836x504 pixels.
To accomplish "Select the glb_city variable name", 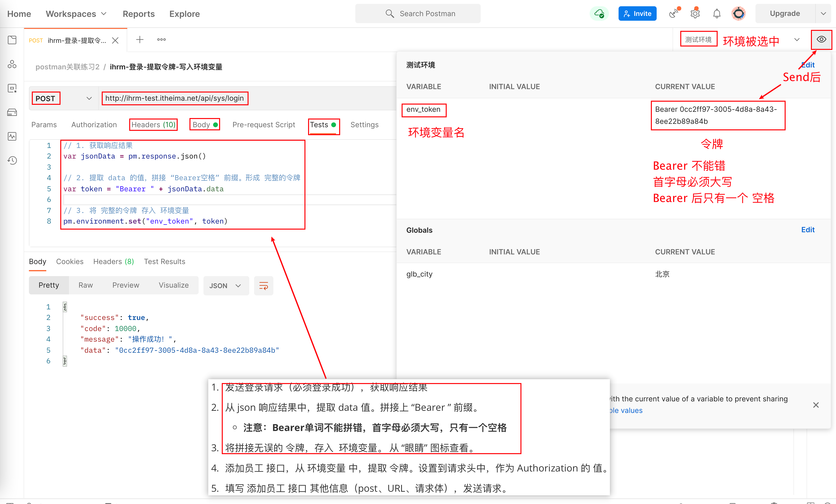I will 419,274.
